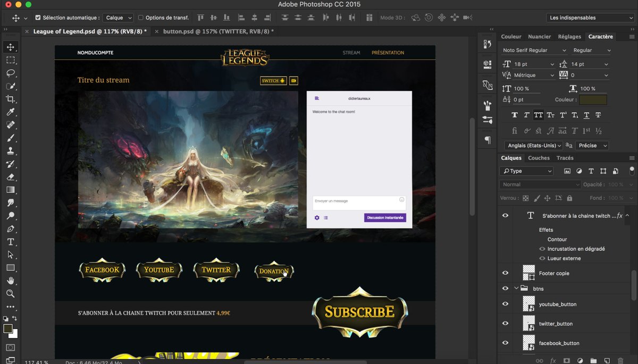Toggle Faux Bold in Caractère panel
Viewport: 638px width, 364px height.
514,115
